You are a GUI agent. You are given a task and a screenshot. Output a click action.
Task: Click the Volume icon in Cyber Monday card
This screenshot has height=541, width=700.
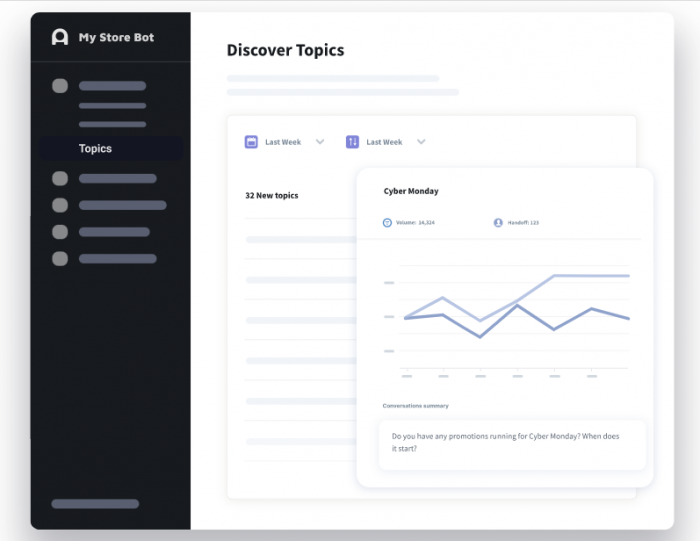[x=387, y=222]
